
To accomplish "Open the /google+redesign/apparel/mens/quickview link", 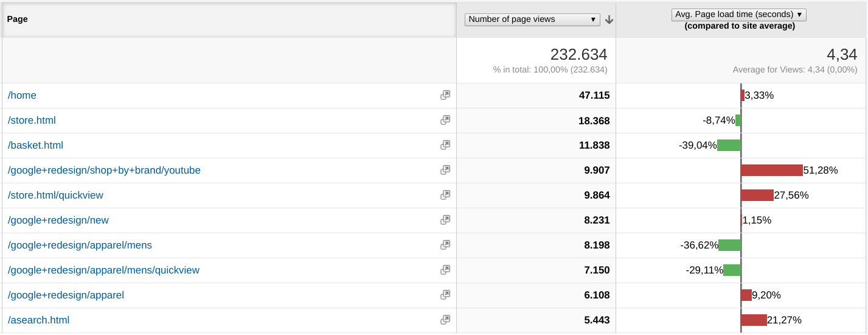I will pyautogui.click(x=103, y=270).
